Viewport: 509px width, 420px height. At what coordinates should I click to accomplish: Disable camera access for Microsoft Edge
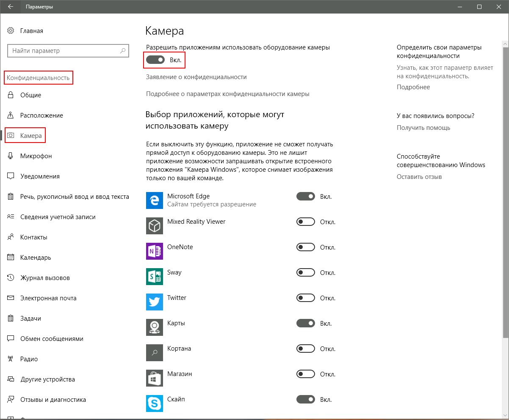point(306,196)
